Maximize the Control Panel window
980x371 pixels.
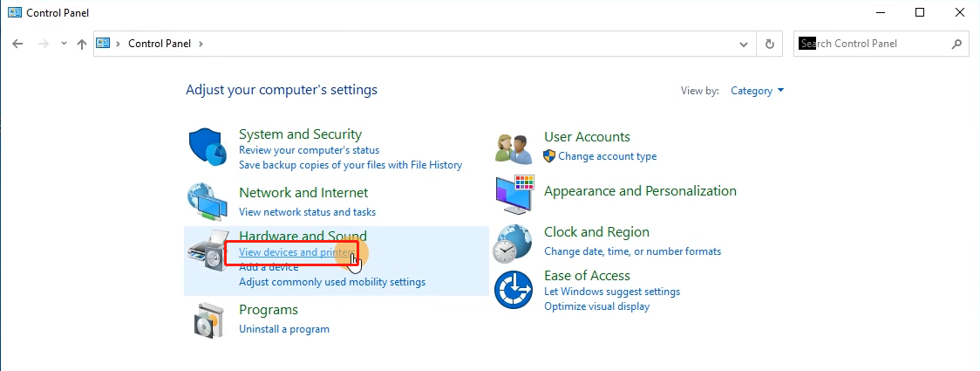tap(919, 12)
